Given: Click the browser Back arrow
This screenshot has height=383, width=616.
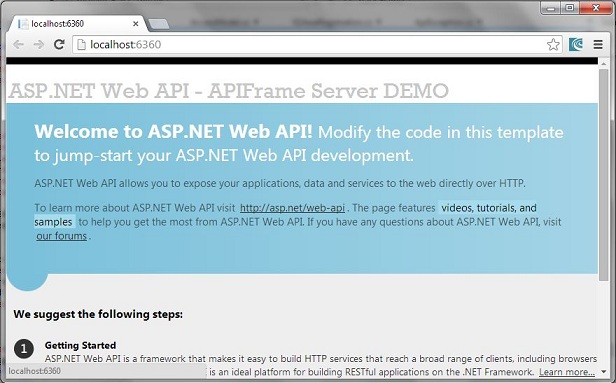Looking at the screenshot, I should click(x=18, y=44).
